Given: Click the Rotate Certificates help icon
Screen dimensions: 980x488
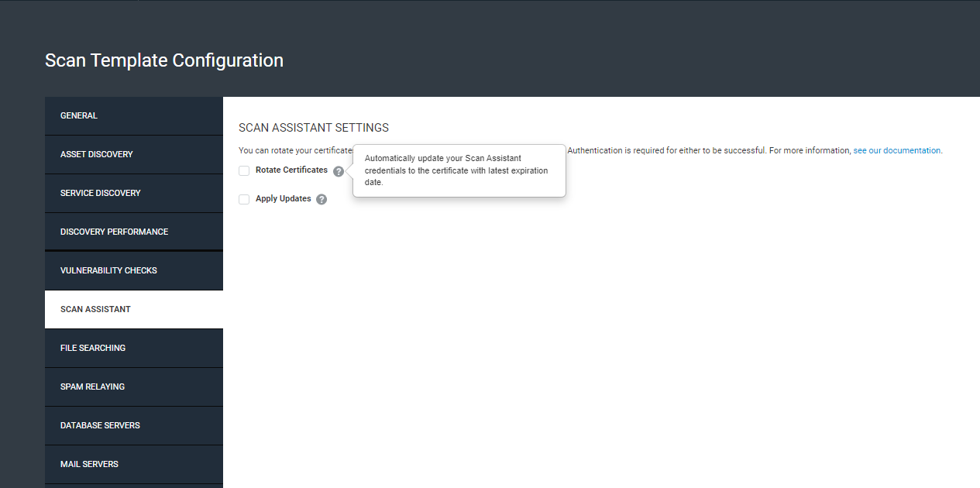Looking at the screenshot, I should click(339, 171).
